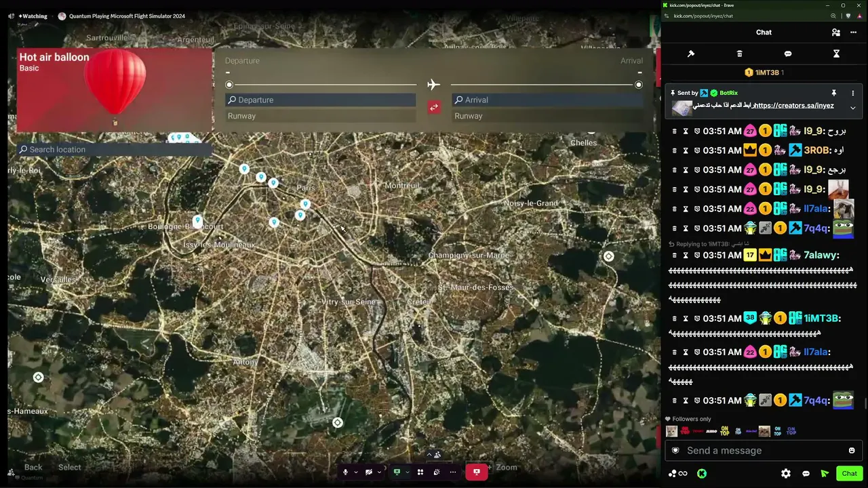The height and width of the screenshot is (488, 868).
Task: Select the map pin at Boulogne-Billancourt
Action: (197, 221)
